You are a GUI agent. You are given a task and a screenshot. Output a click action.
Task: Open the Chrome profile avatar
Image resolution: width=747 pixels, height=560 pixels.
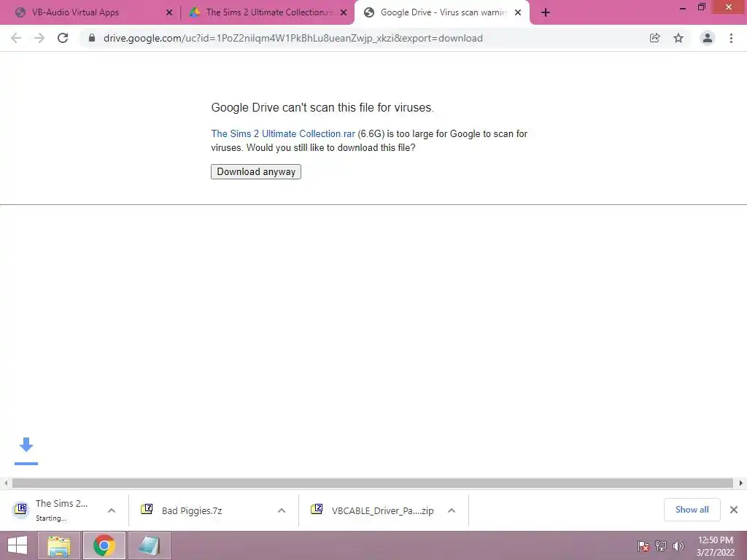coord(708,38)
